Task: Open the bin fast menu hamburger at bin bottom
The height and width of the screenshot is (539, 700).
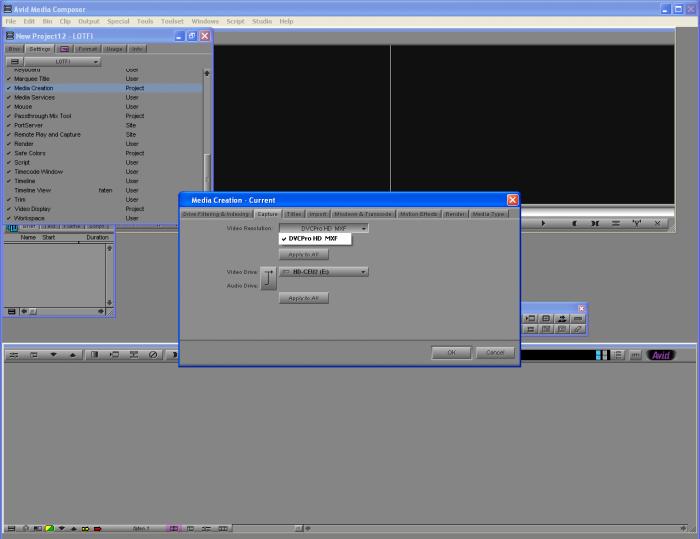Action: coord(12,311)
